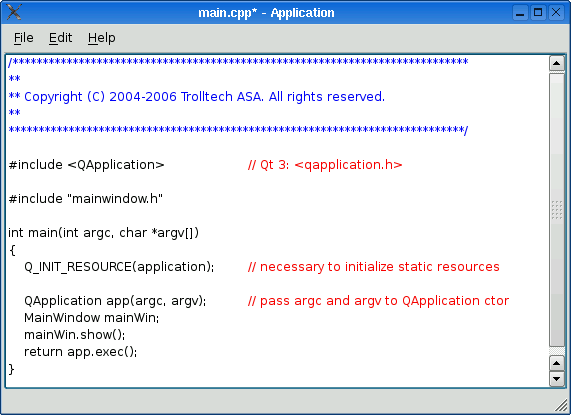Click the vertical scrollbar thumb
This screenshot has height=415, width=571.
point(556,210)
